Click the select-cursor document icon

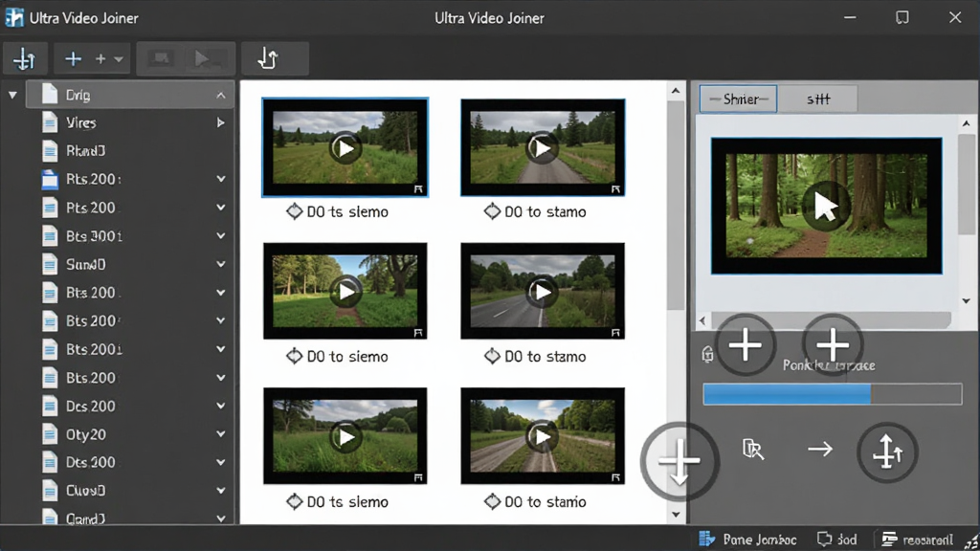[753, 450]
